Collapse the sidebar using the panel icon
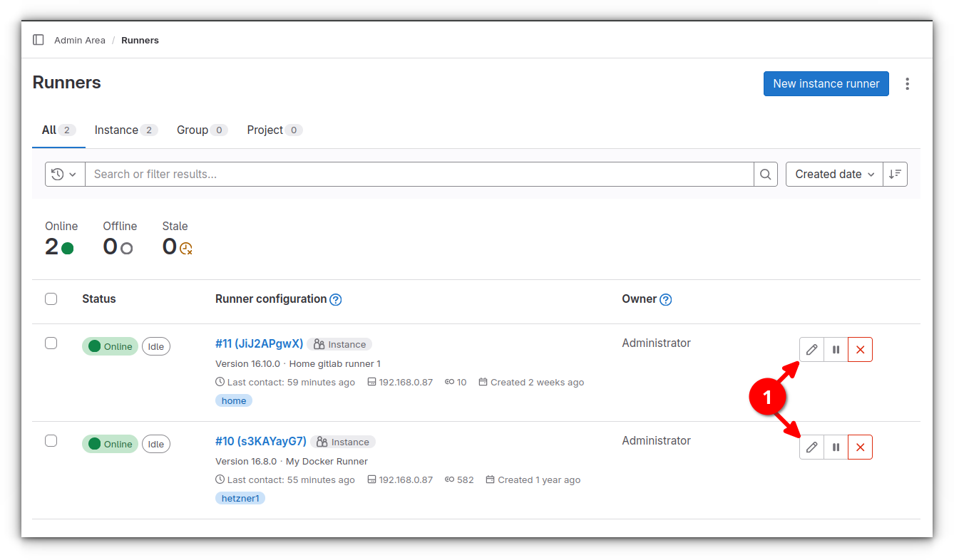The width and height of the screenshot is (954, 560). point(38,40)
